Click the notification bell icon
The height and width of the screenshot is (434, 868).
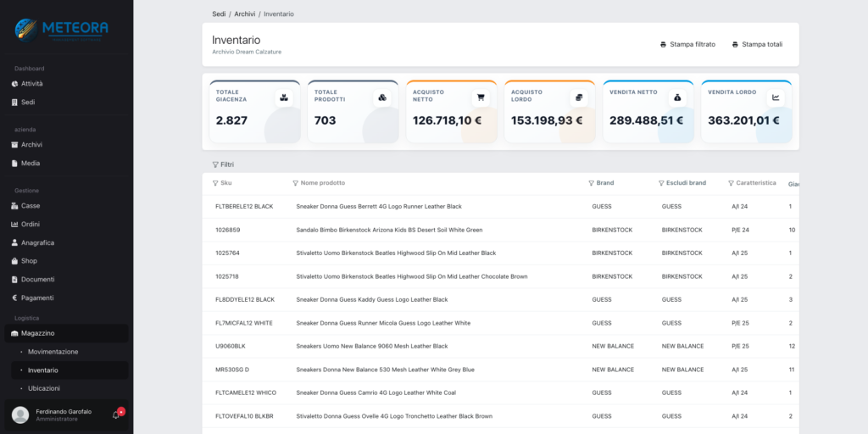(x=116, y=415)
